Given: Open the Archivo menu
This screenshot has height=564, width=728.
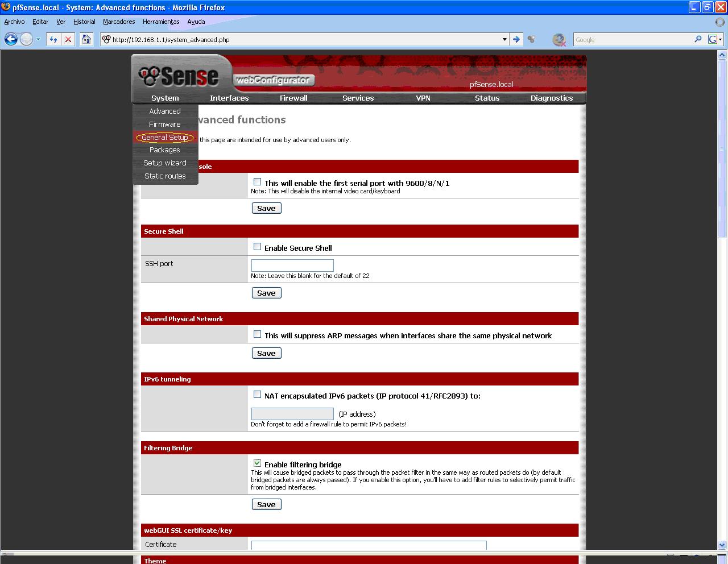Looking at the screenshot, I should [14, 22].
